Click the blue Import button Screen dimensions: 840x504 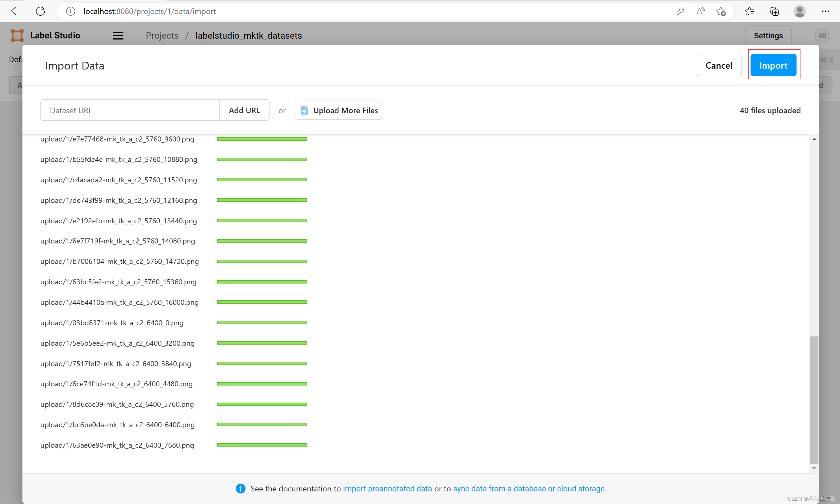773,65
